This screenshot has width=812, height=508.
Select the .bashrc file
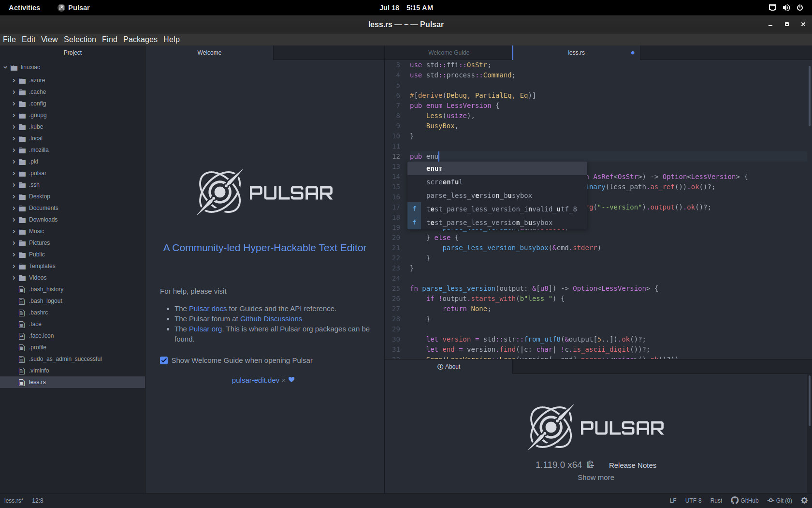pyautogui.click(x=72, y=313)
